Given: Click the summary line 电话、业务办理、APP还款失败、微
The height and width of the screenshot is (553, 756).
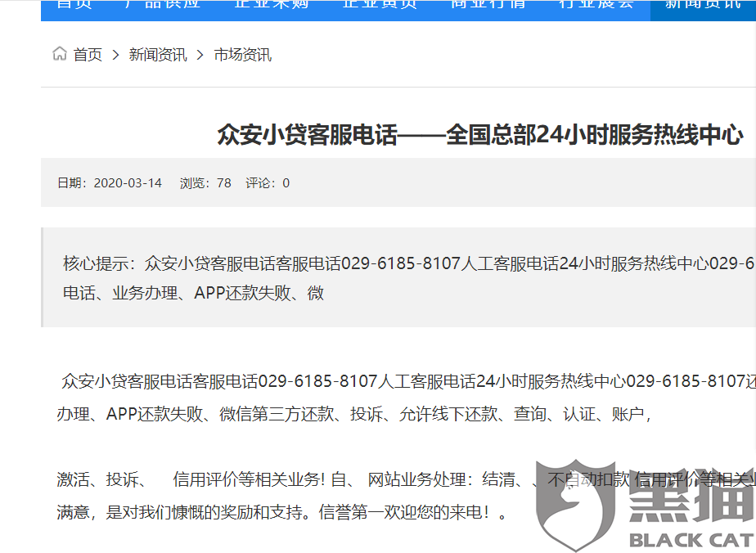Looking at the screenshot, I should point(193,293).
